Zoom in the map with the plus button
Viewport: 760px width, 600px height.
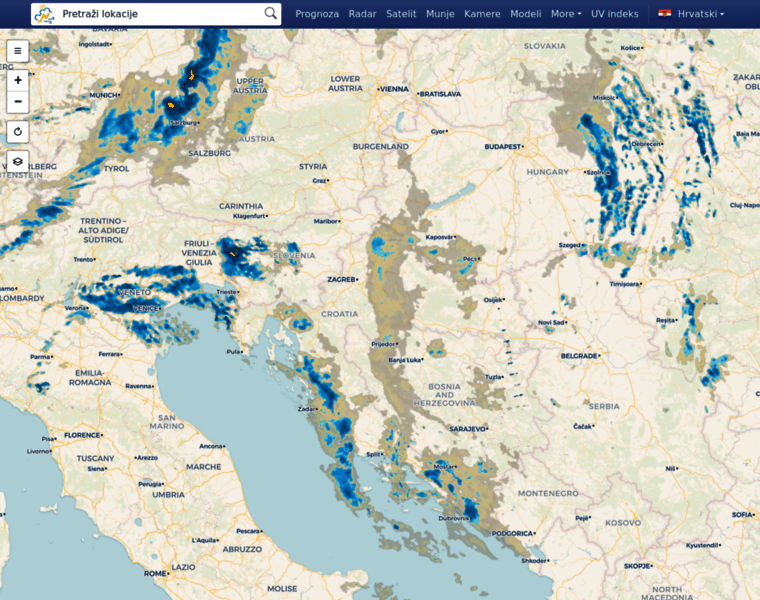(18, 80)
